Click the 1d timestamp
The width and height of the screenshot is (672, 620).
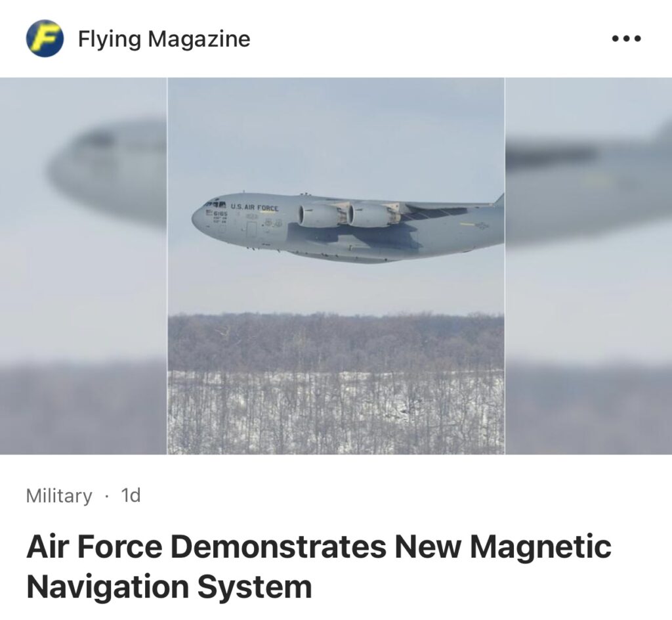(131, 495)
